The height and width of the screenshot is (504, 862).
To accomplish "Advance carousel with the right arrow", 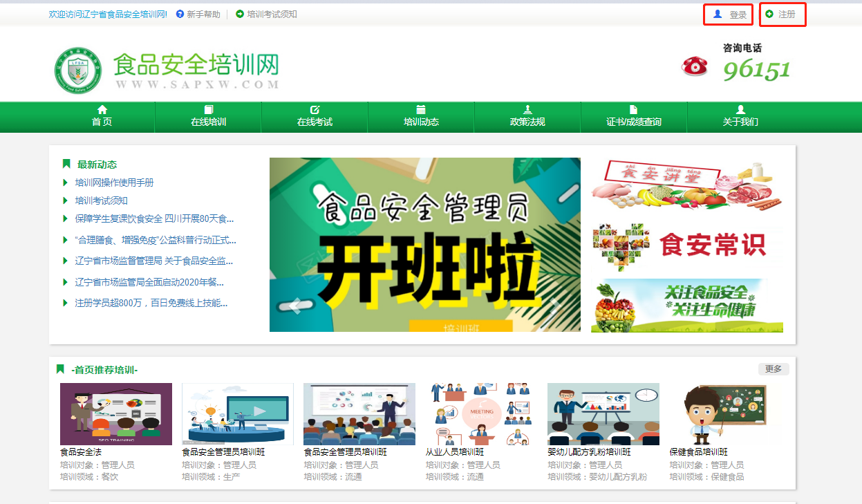I will tap(554, 305).
